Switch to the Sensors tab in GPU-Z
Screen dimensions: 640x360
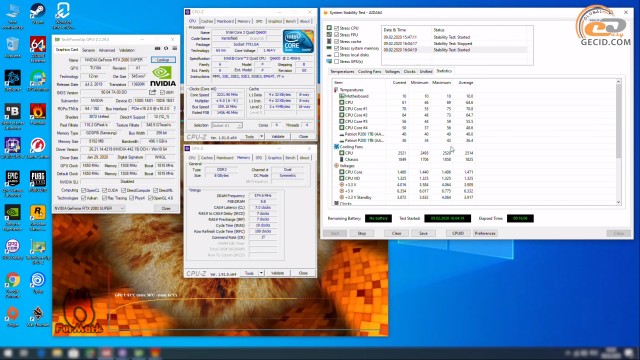pos(89,50)
